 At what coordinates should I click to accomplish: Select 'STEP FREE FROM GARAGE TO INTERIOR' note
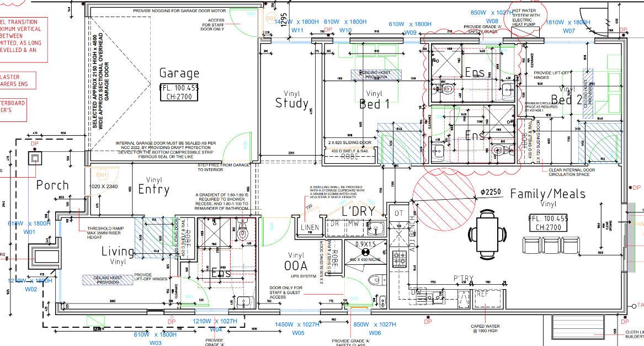point(224,167)
